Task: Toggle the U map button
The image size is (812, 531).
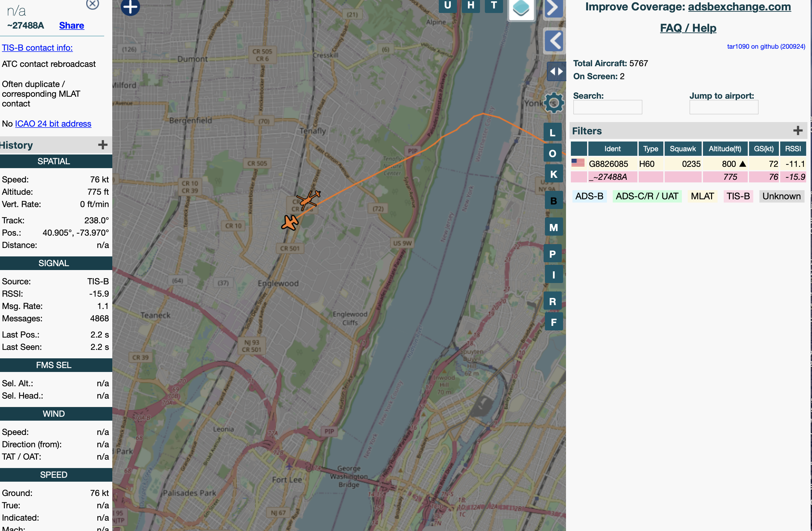Action: [x=448, y=6]
